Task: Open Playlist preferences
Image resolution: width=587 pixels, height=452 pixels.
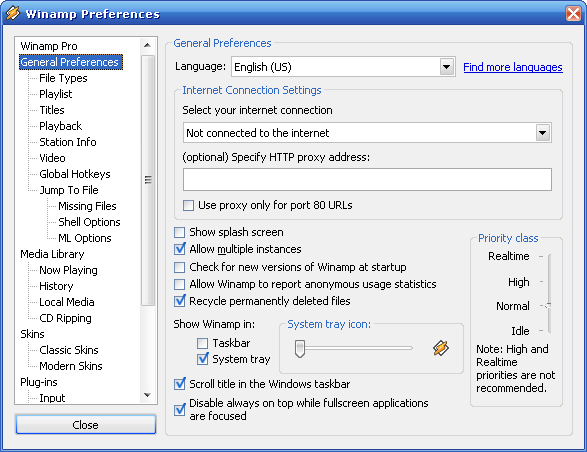Action: pyautogui.click(x=56, y=94)
